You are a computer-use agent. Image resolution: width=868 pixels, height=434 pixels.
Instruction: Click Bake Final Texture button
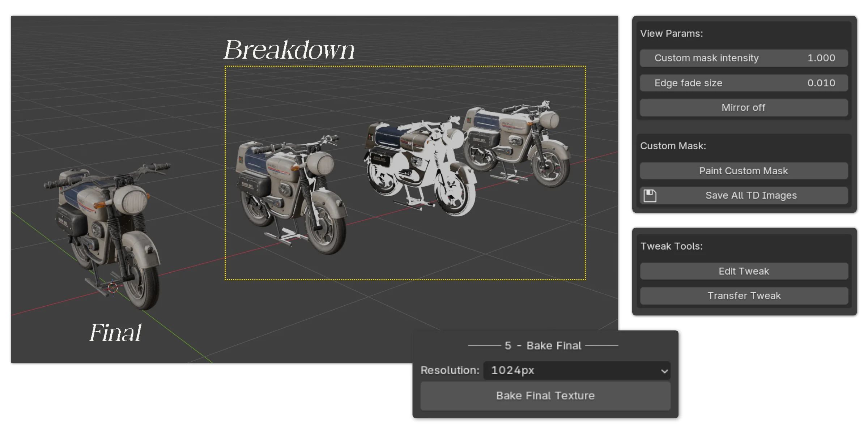pos(545,396)
